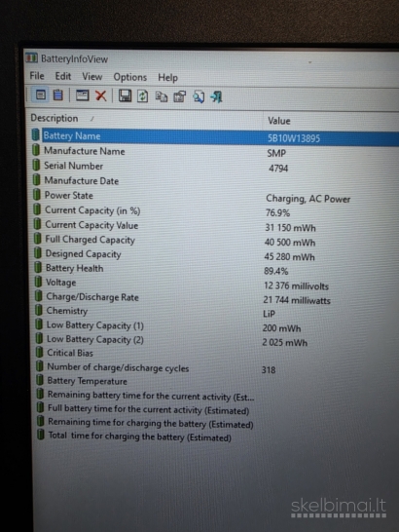Viewport: 399px width, 532px height.
Task: Click the red X delete toolbar icon
Action: pos(100,96)
